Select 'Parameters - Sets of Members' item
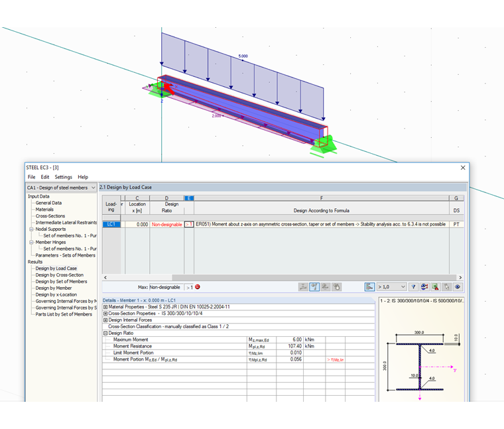Image resolution: width=504 pixels, height=429 pixels. [65, 255]
